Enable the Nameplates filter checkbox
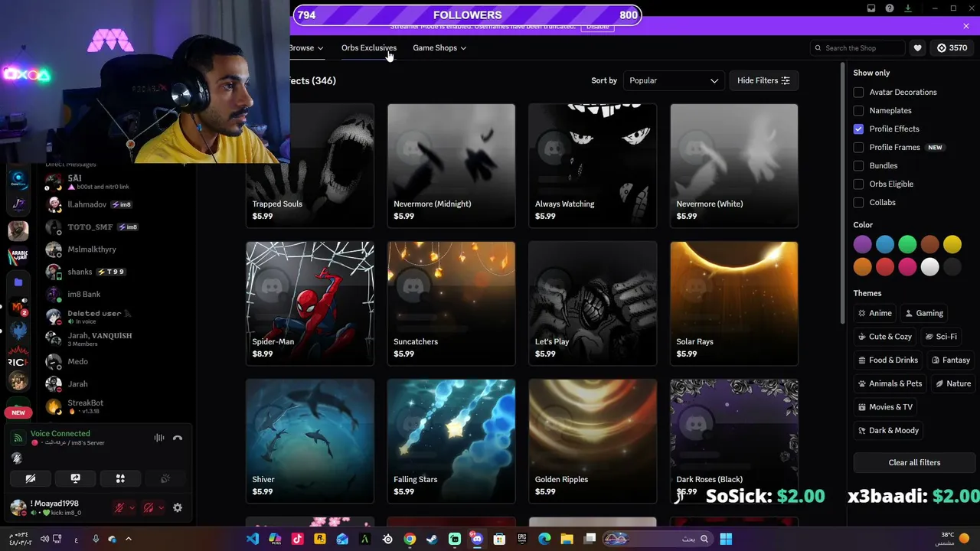This screenshot has width=980, height=551. click(858, 110)
